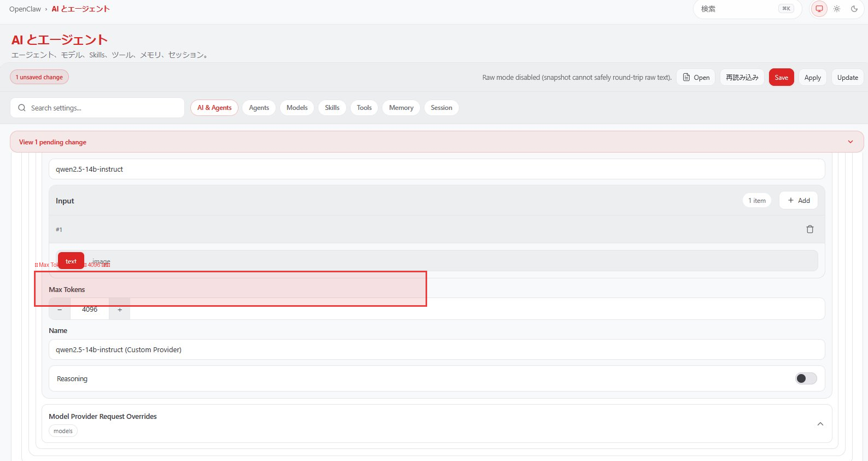Decrease Max Tokens with minus button
This screenshot has width=868, height=461.
click(x=60, y=310)
